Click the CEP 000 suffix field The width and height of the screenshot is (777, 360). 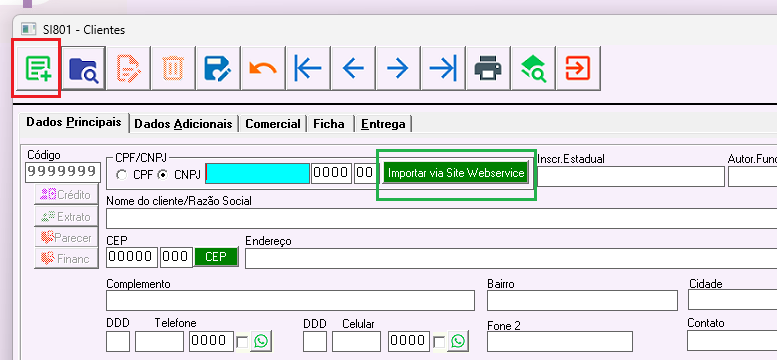coord(176,257)
